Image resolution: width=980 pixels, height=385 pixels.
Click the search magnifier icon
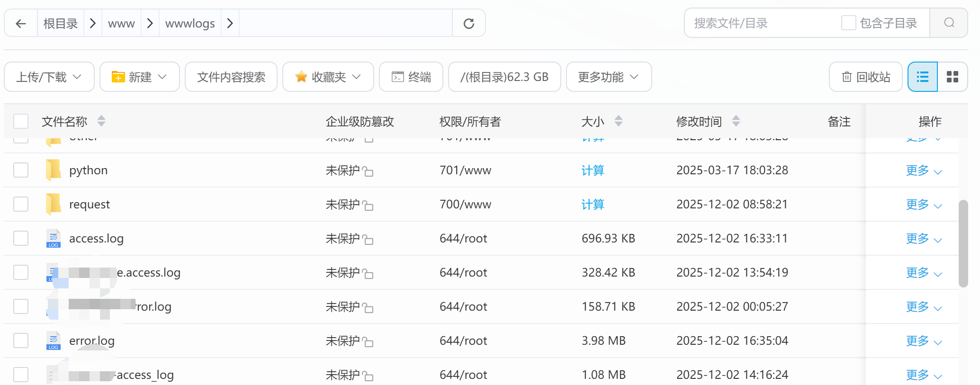949,23
